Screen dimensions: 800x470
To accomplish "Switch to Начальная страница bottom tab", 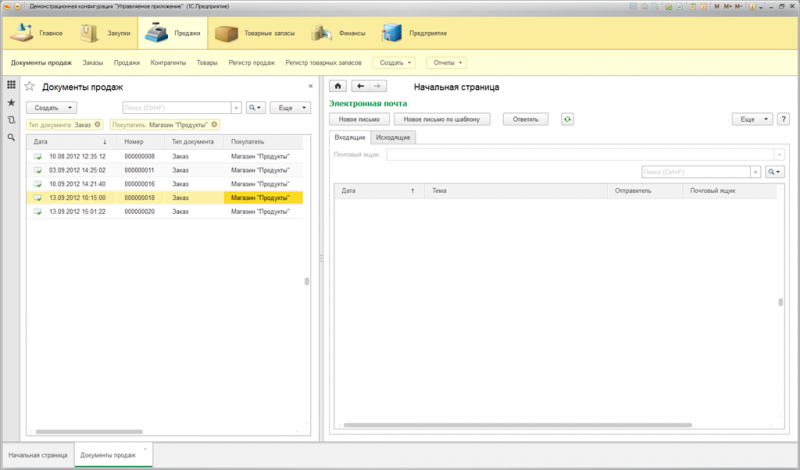I will pos(38,455).
